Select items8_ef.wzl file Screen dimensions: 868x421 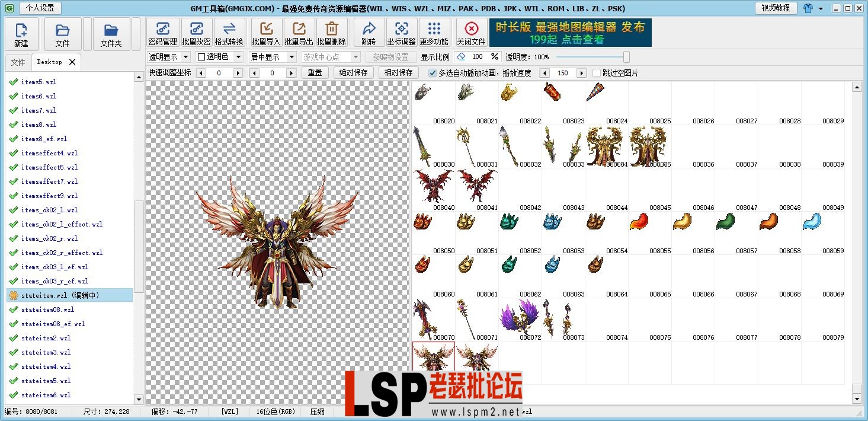click(x=44, y=139)
